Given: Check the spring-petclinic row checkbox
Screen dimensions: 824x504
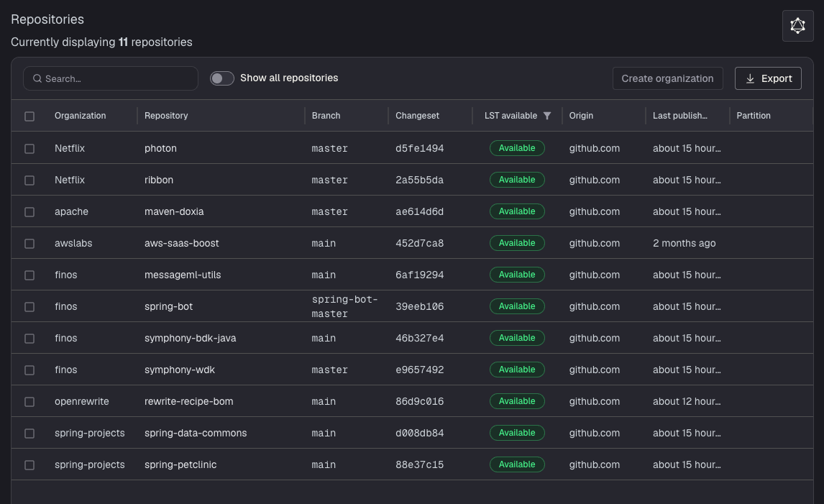Looking at the screenshot, I should pyautogui.click(x=29, y=465).
